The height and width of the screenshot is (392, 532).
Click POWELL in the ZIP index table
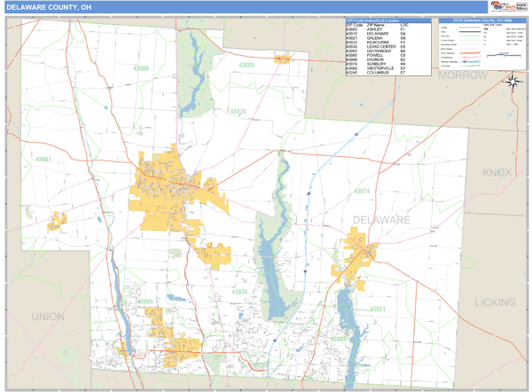[x=375, y=55]
